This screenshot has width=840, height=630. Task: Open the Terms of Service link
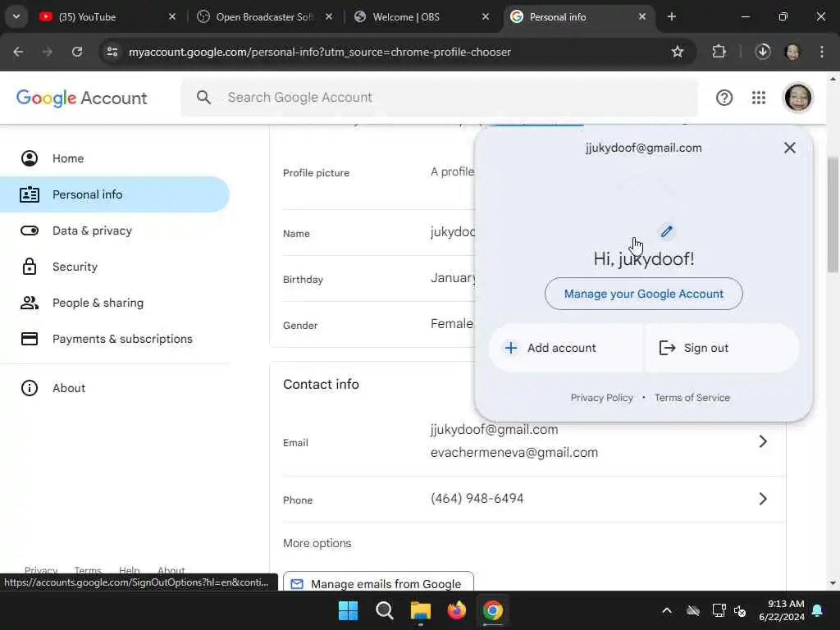click(692, 398)
